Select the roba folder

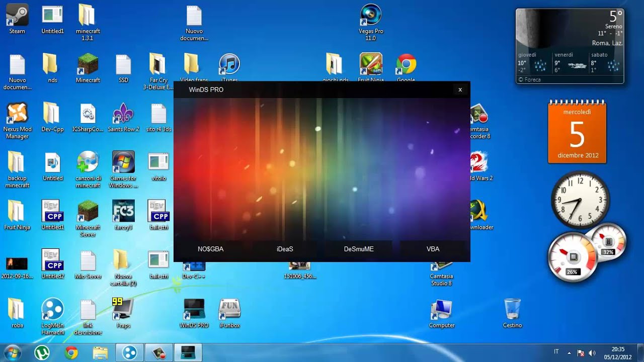[17, 313]
